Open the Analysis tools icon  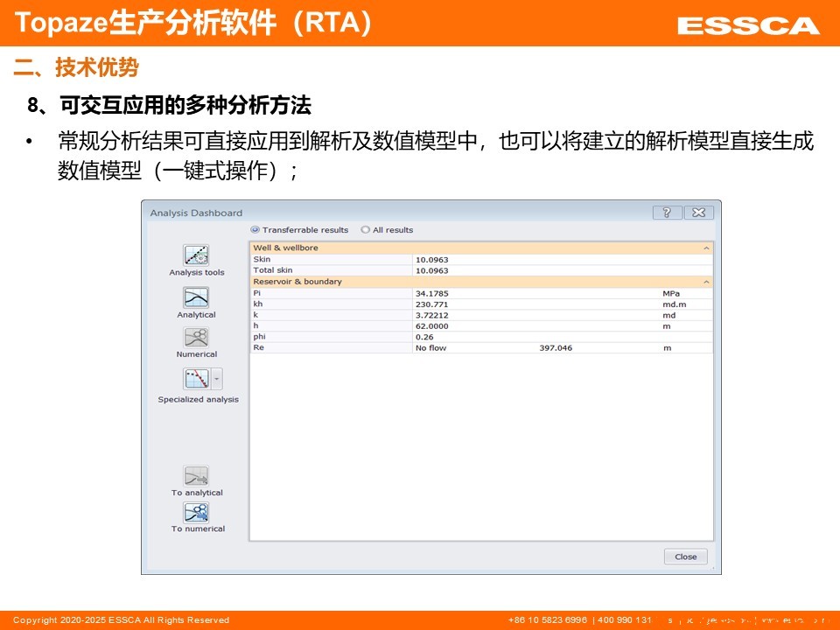pyautogui.click(x=196, y=255)
